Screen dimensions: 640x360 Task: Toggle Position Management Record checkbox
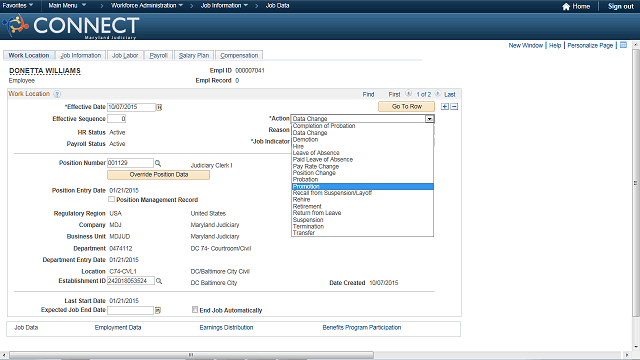111,199
